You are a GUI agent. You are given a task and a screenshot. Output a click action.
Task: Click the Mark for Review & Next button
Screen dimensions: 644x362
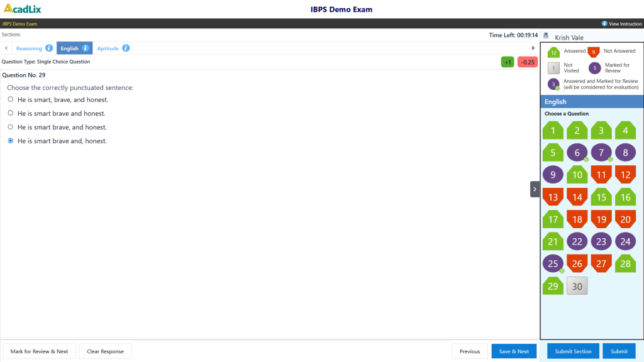click(x=39, y=351)
